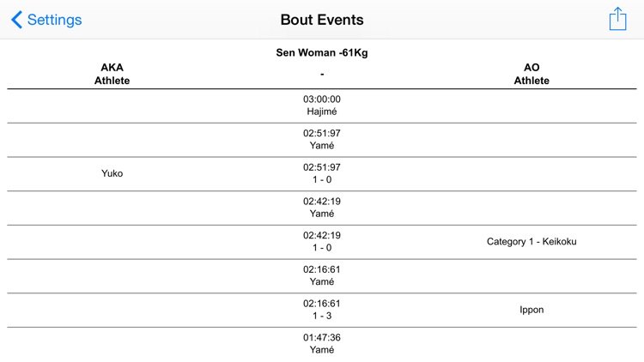Screen dimensions: 644x362
Task: Tap the Ippon score entry
Action: (x=532, y=310)
